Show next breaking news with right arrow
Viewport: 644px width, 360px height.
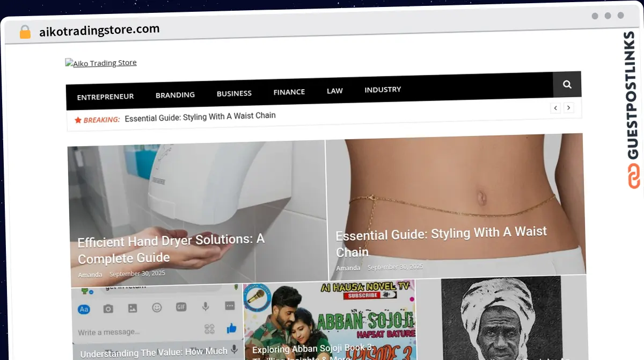[x=569, y=108]
